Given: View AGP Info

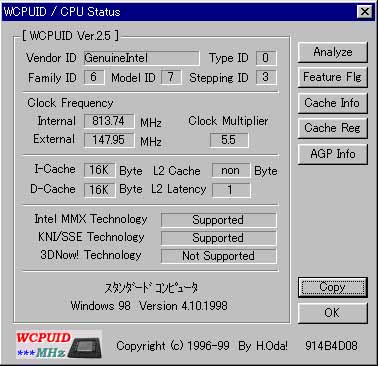Looking at the screenshot, I should (333, 154).
